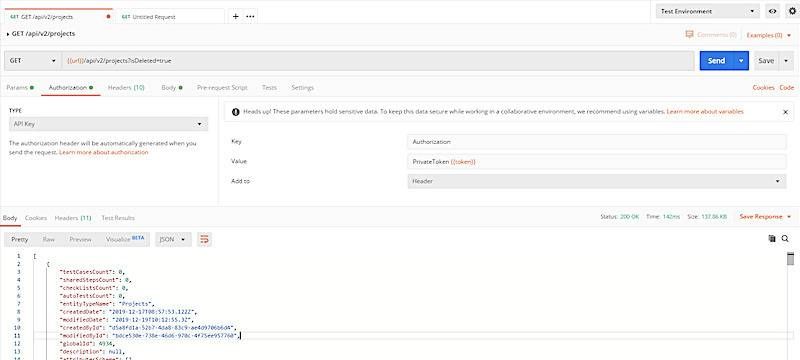The height and width of the screenshot is (360, 800).
Task: Expand the Save button dropdown arrow
Action: tap(786, 61)
